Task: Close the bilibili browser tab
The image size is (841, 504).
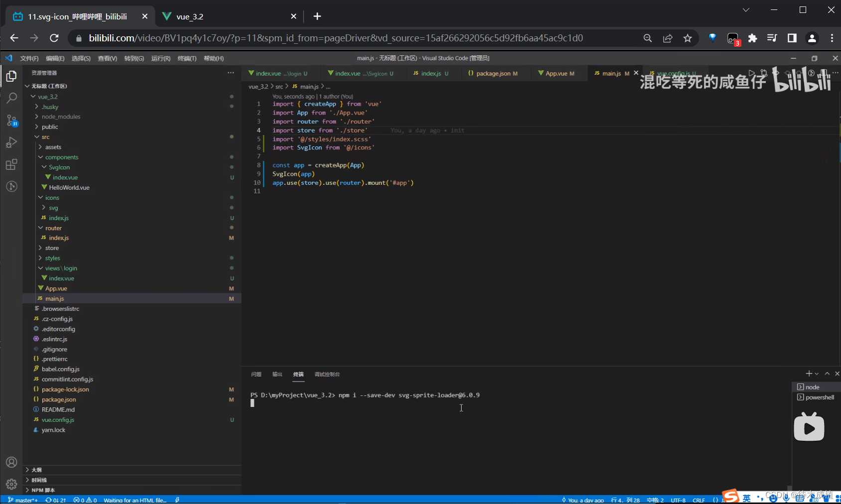Action: (x=145, y=16)
